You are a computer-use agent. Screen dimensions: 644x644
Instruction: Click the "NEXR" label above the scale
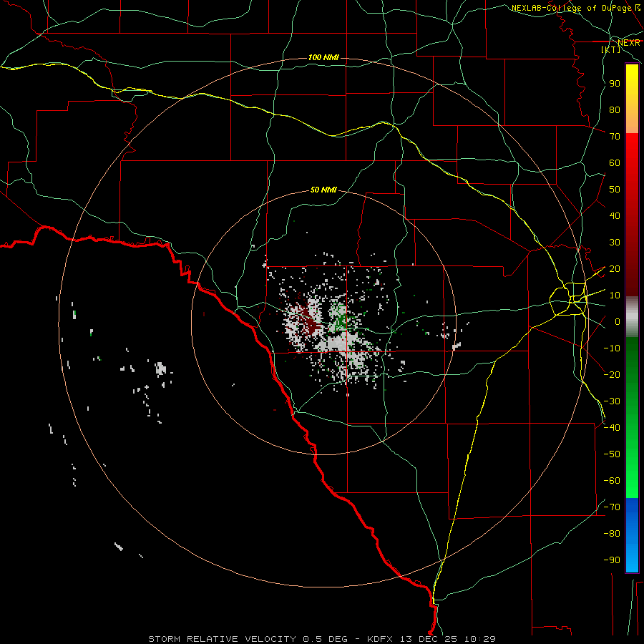629,43
